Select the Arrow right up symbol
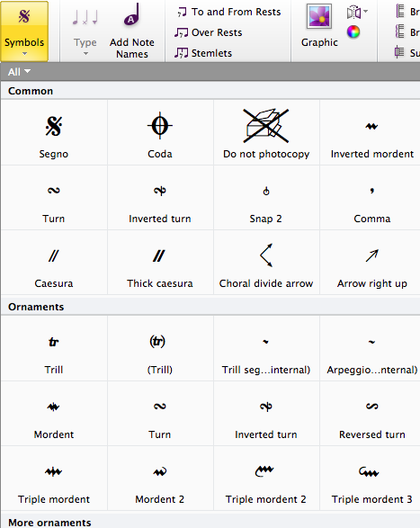The width and height of the screenshot is (420, 528). [x=371, y=263]
